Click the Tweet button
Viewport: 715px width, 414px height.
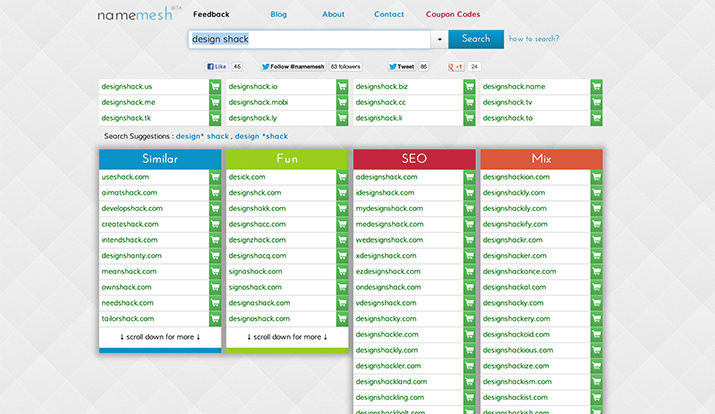tap(402, 67)
